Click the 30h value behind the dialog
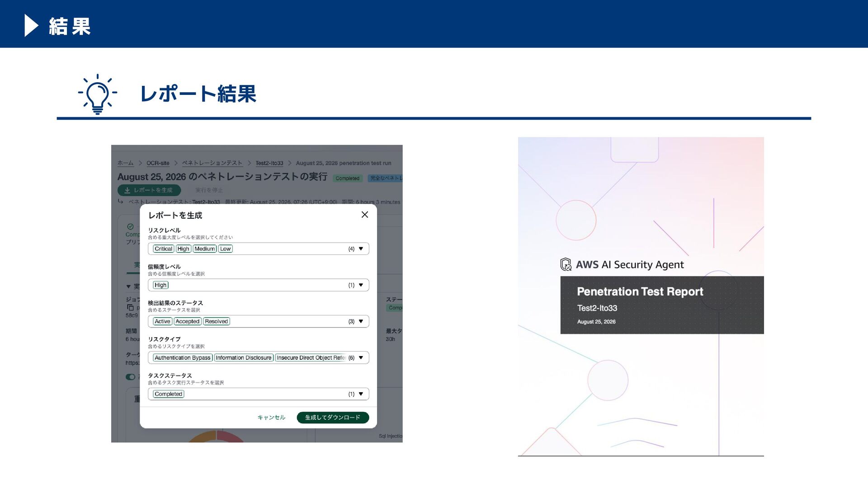Viewport: 868px width, 488px height. [390, 339]
